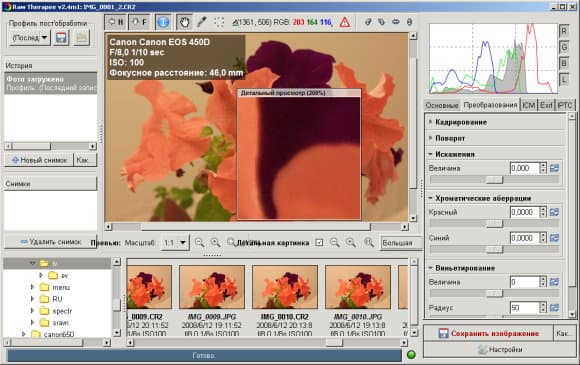Toggle the L luminance histogram
Screen dimensions: 580x365
click(x=564, y=80)
